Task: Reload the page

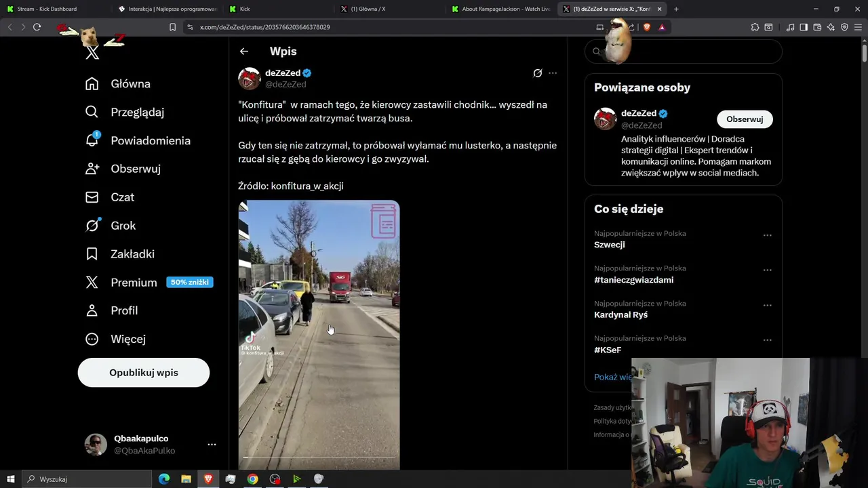Action: (37, 27)
